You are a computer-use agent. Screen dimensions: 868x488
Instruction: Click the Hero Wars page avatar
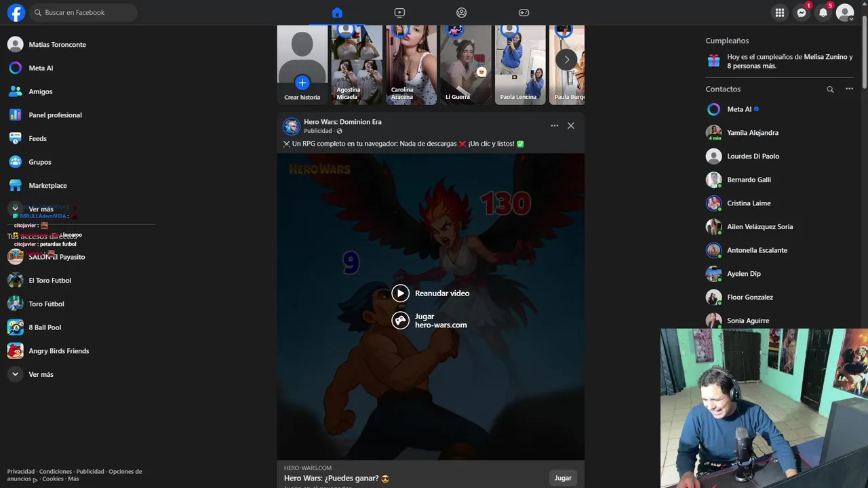tap(292, 126)
